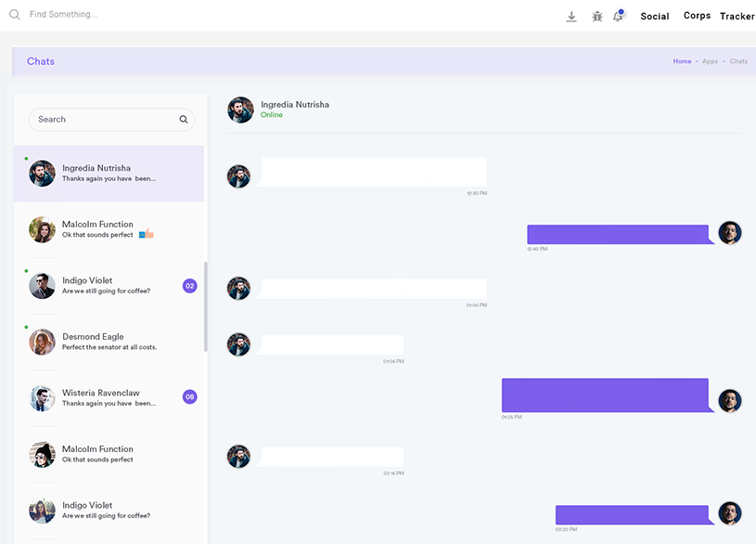
Task: Click the purple message sent at 12:40 PM
Action: pyautogui.click(x=620, y=234)
